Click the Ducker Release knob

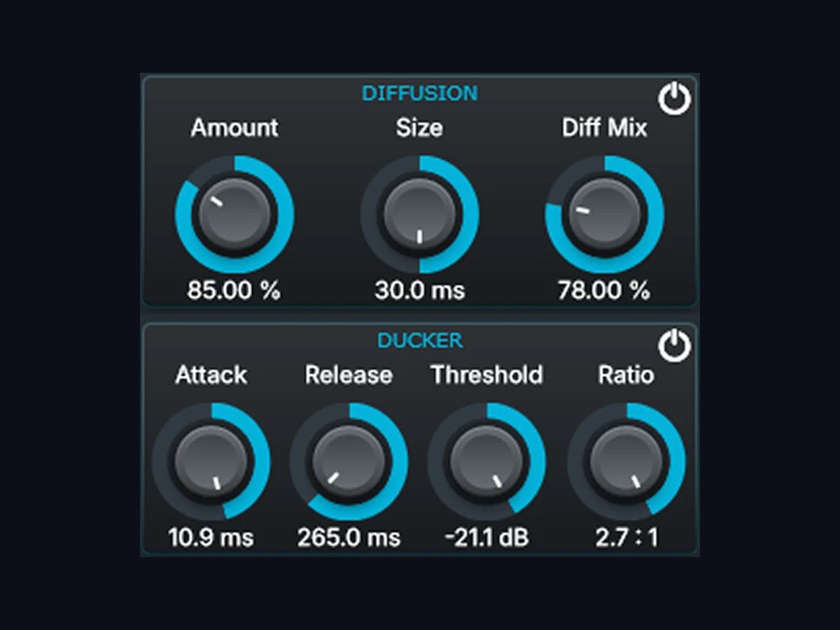[x=349, y=461]
